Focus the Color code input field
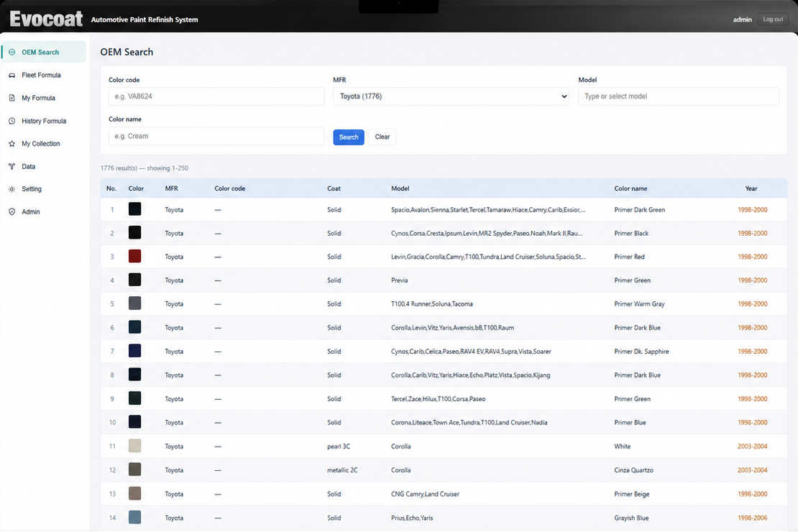The height and width of the screenshot is (532, 798). click(216, 96)
